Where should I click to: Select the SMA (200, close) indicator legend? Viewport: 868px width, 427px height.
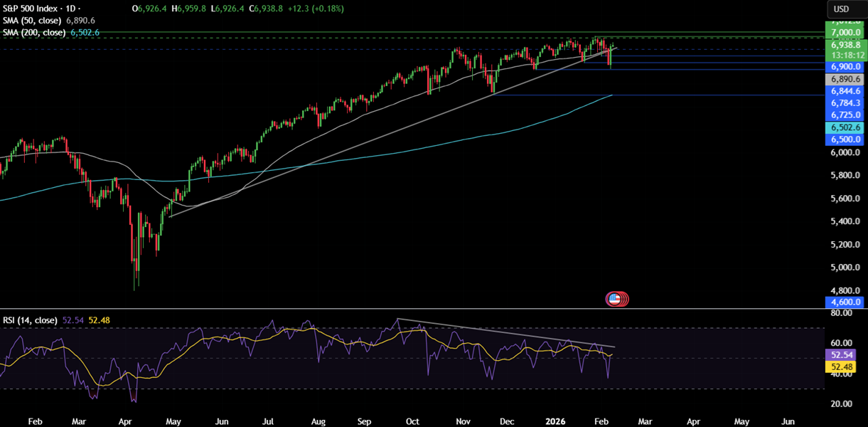tap(34, 33)
